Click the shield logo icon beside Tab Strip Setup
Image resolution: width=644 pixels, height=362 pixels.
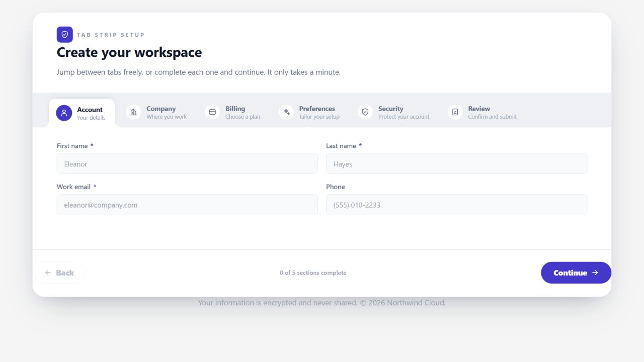(65, 35)
